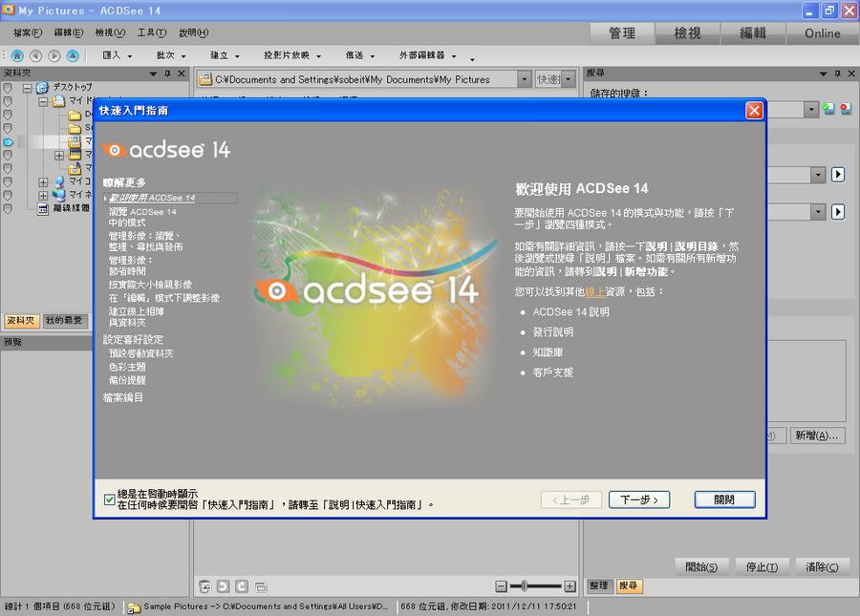Open the 編輯(E) menu
This screenshot has height=616, width=860.
69,32
